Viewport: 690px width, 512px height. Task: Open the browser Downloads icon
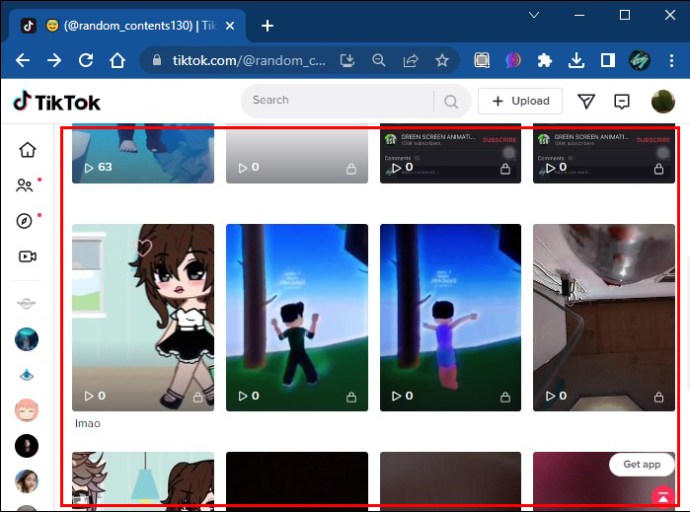(x=576, y=60)
